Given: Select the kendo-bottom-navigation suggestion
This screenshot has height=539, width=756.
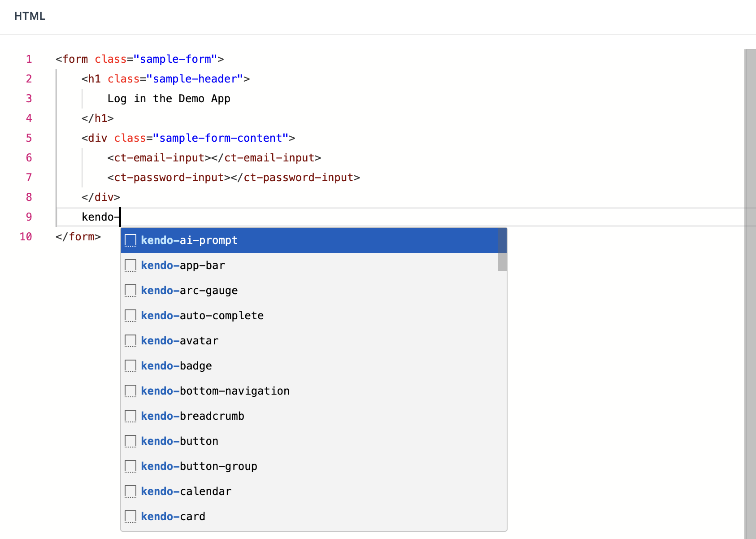Looking at the screenshot, I should (x=215, y=391).
